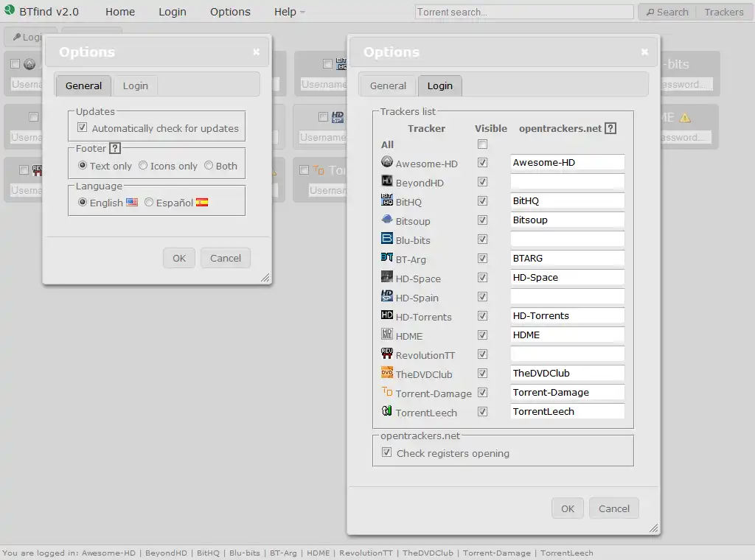Toggle Automatically check for updates
Screen dimensions: 755x560
83,127
